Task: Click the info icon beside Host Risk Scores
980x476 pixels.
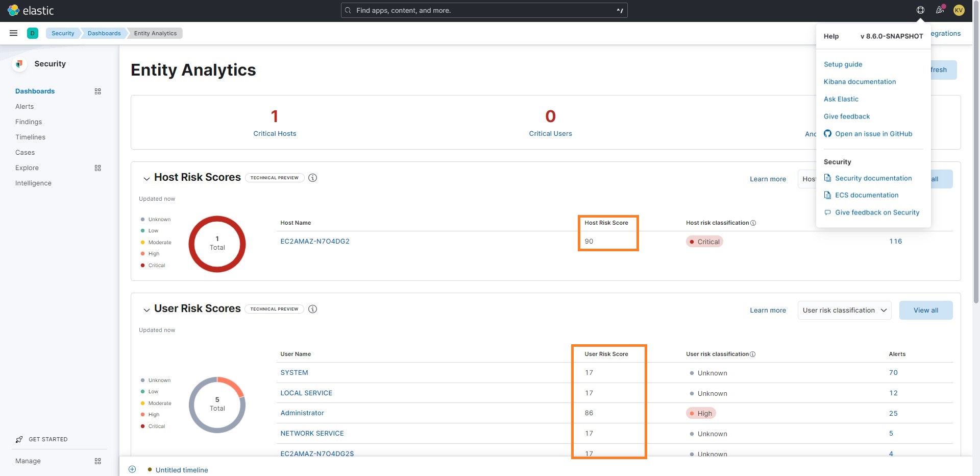Action: [312, 178]
